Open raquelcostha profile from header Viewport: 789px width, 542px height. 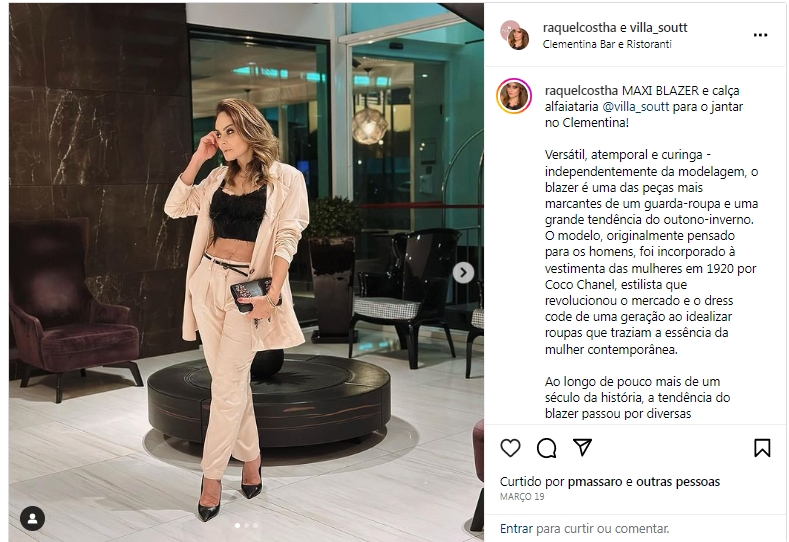tap(579, 28)
